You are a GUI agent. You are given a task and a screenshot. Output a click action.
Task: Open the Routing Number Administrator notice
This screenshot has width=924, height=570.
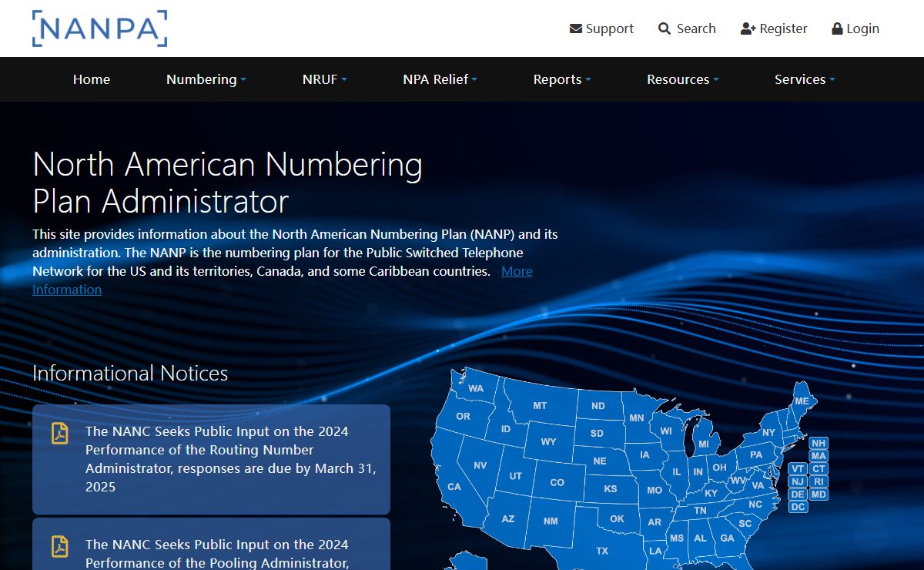211,460
